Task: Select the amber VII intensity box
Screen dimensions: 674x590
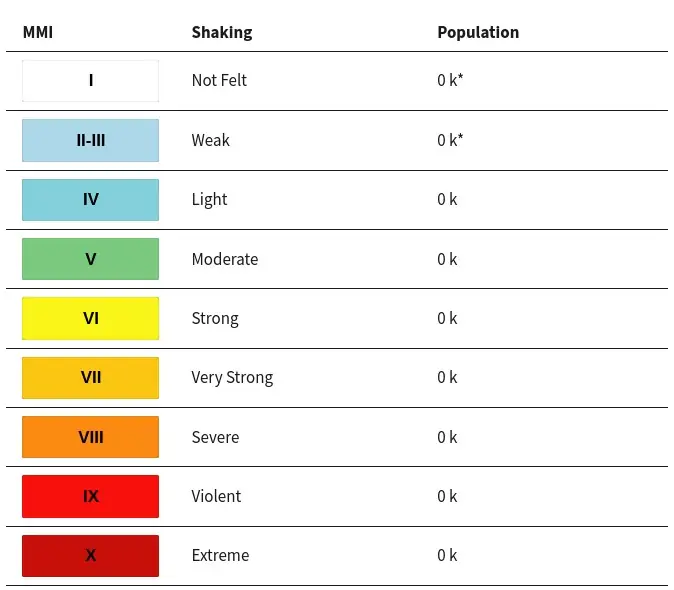Action: click(90, 378)
